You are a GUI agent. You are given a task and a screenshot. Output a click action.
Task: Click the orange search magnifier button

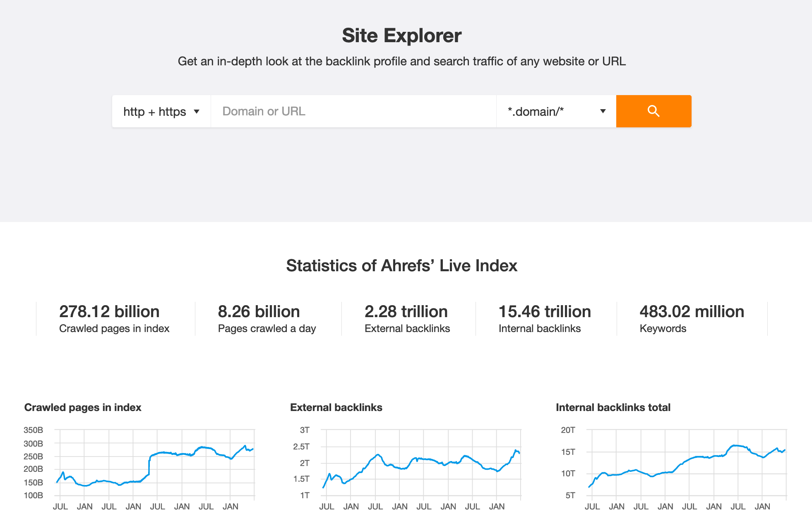point(653,111)
